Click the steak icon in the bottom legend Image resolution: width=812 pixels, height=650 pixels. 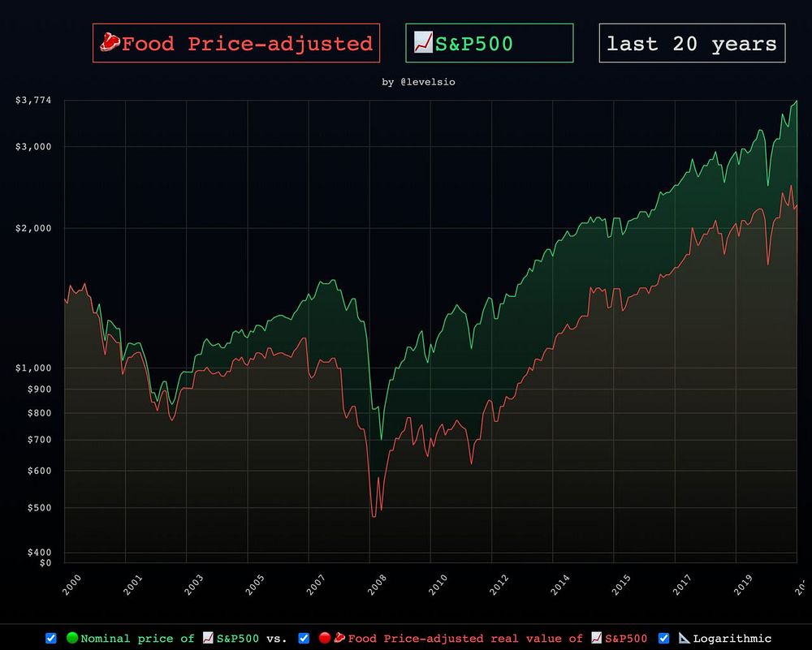(x=339, y=638)
